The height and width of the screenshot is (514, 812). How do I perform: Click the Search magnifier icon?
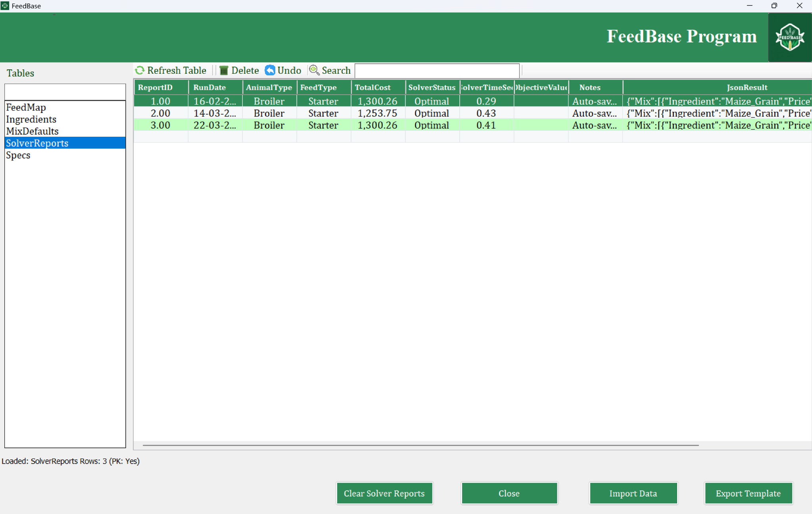coord(315,70)
